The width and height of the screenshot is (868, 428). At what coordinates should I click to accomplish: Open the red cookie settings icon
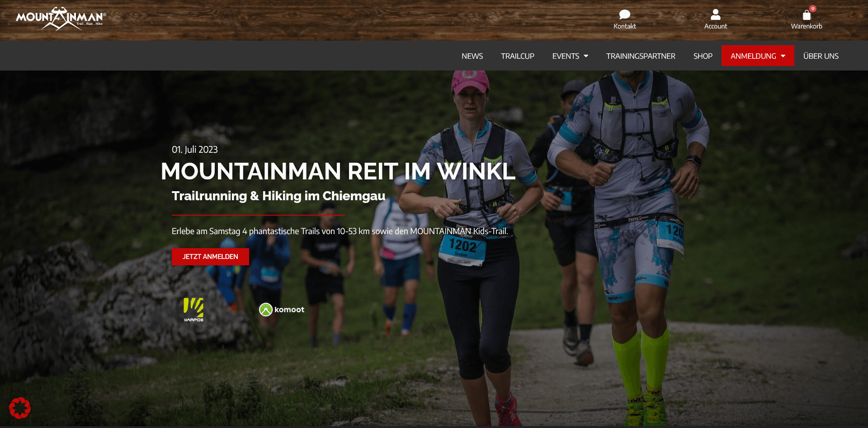[x=20, y=408]
